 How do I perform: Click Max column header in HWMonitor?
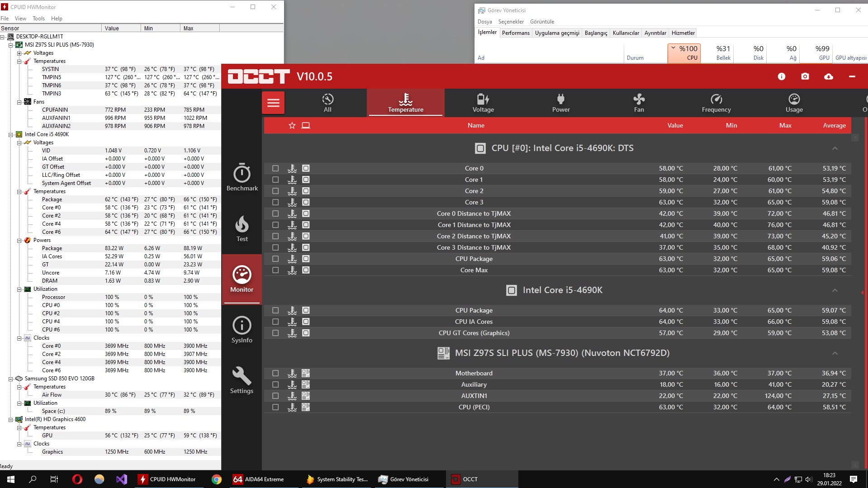pos(200,28)
